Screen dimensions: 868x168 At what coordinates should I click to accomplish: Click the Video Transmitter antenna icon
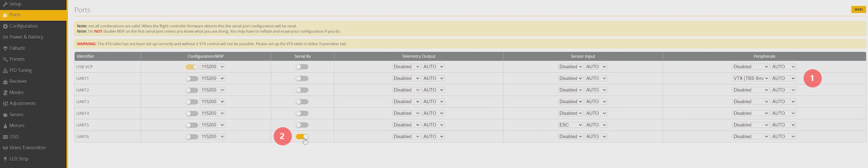click(5, 148)
